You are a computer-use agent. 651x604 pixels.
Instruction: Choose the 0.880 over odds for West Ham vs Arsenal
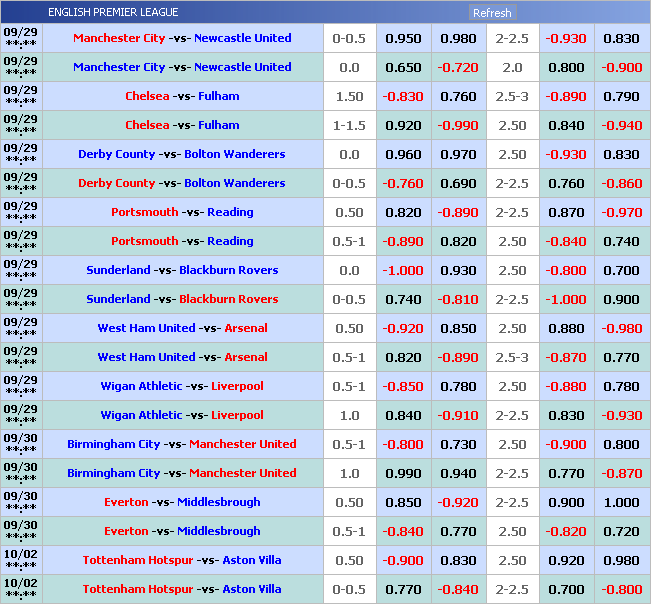(x=566, y=328)
